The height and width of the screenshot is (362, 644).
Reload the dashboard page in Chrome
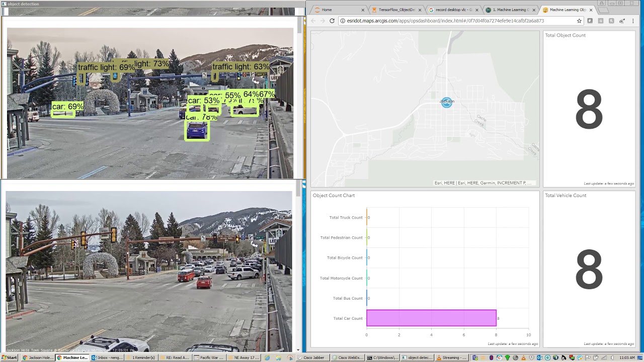point(332,21)
